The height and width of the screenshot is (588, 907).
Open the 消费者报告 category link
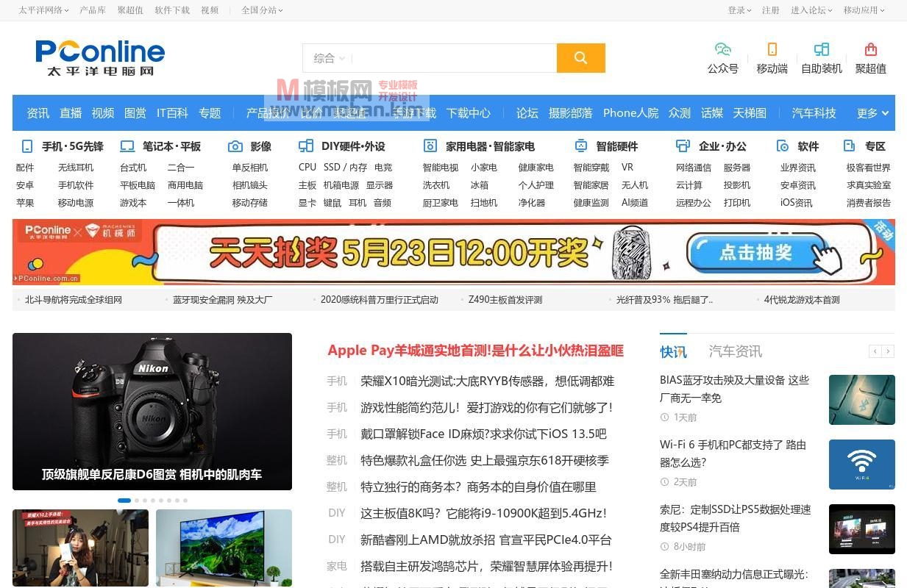(x=869, y=203)
